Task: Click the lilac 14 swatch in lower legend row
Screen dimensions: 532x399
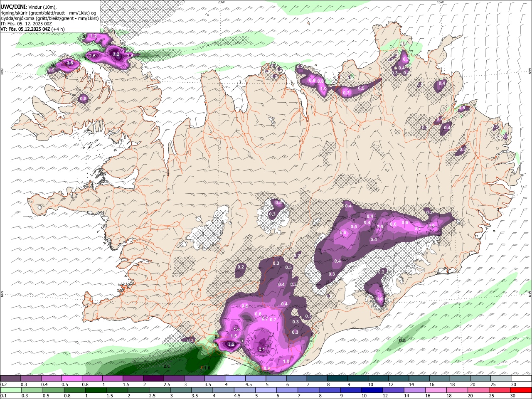Action: (414, 390)
